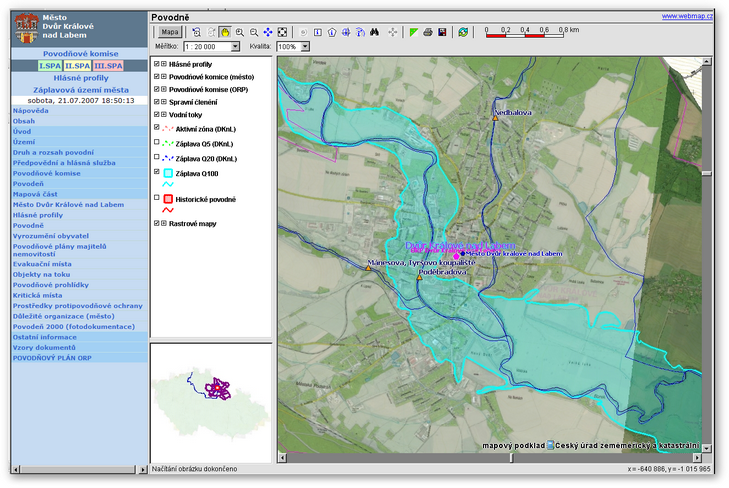
Task: Toggle the Hlásné profily layer checkbox
Action: [x=157, y=64]
